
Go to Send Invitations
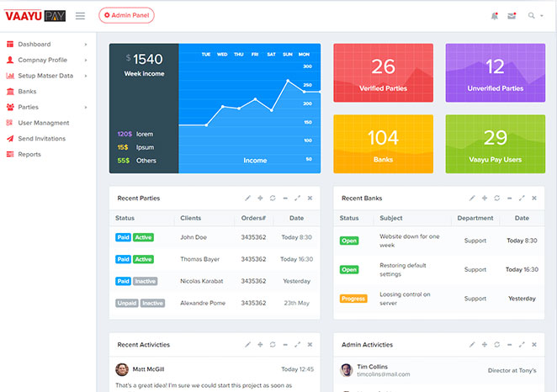pos(41,139)
